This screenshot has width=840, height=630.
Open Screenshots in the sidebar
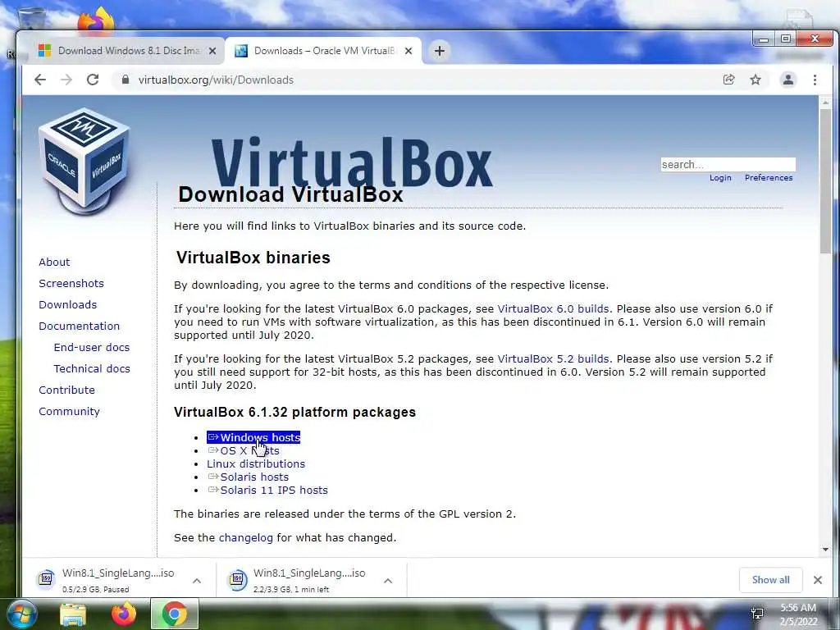coord(71,283)
